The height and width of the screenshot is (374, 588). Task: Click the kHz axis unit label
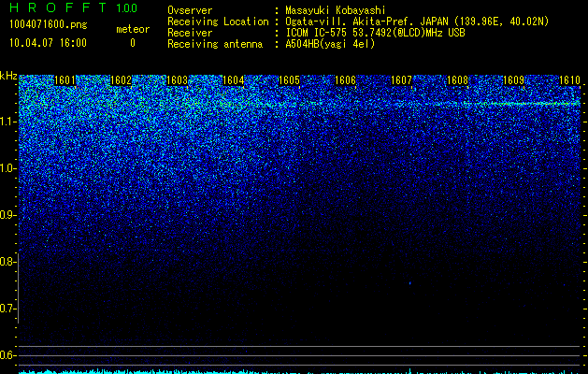(x=8, y=76)
